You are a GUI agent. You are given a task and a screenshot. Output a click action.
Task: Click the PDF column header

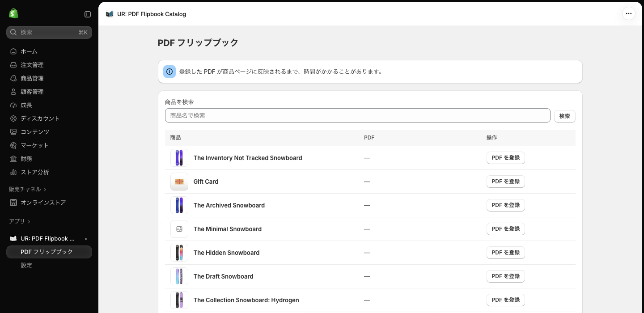click(369, 138)
